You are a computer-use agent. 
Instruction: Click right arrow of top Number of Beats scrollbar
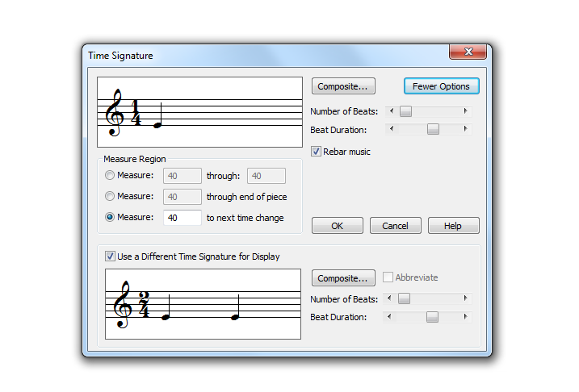[465, 111]
